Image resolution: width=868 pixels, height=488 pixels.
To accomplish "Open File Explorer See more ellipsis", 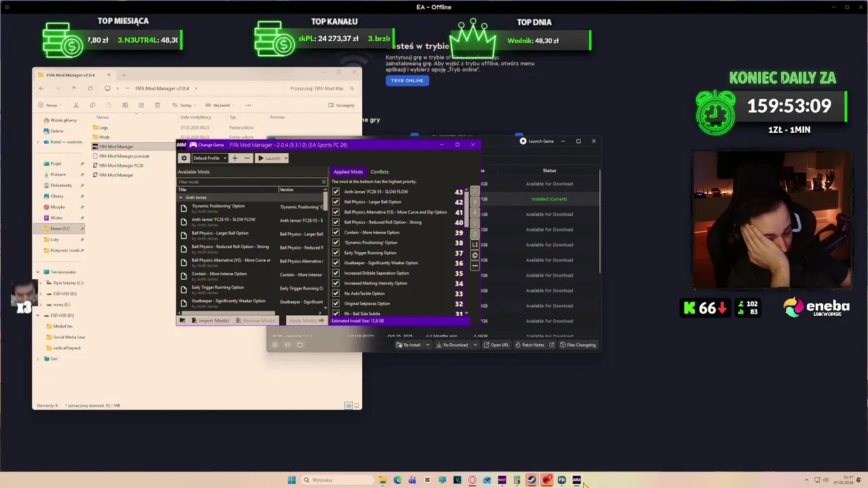I will pyautogui.click(x=248, y=105).
